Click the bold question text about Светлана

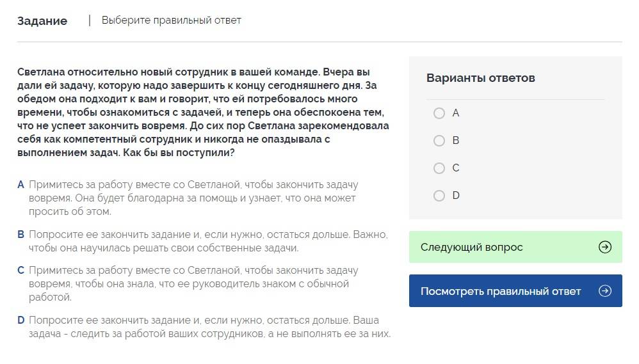(203, 113)
